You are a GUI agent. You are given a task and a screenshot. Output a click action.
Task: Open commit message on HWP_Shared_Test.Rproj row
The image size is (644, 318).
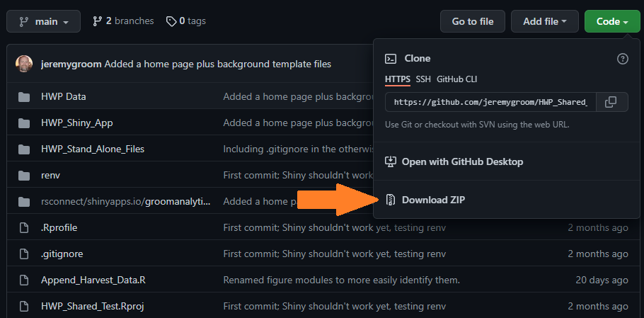pyautogui.click(x=334, y=306)
